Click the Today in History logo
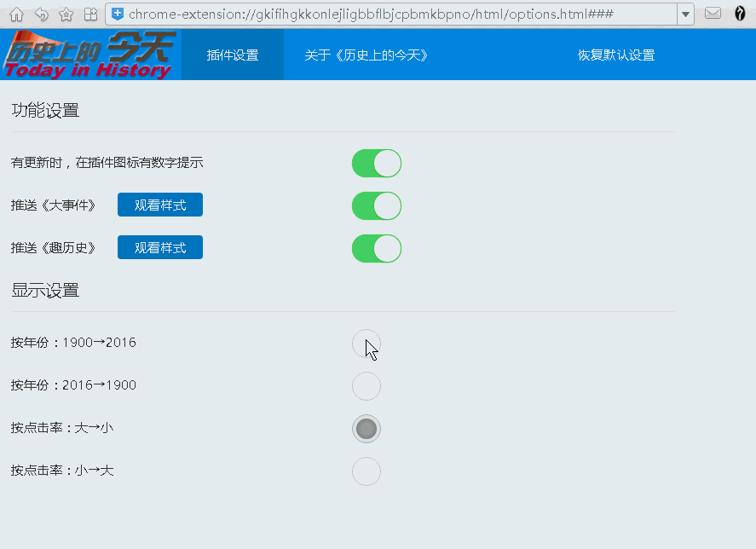 (90, 55)
